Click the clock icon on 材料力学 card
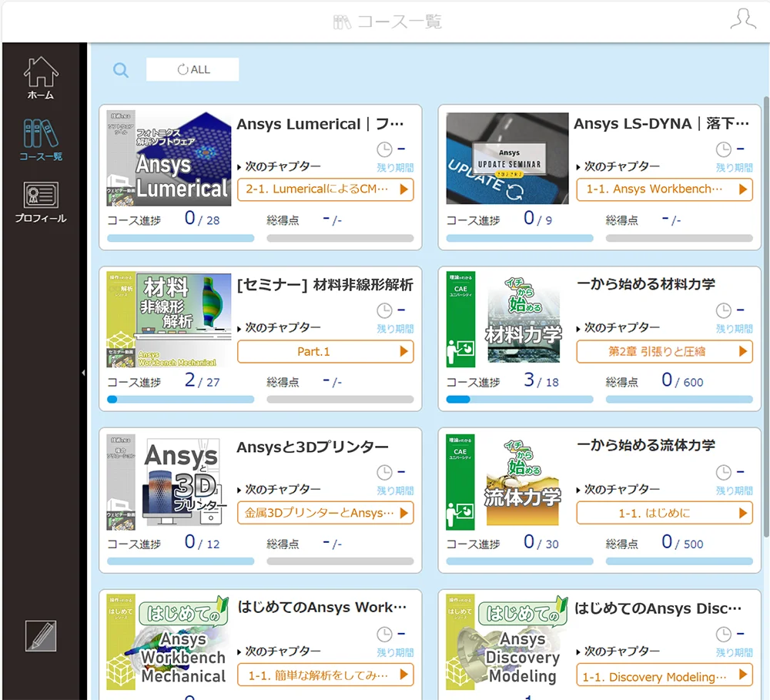The height and width of the screenshot is (700, 770). pos(723,310)
